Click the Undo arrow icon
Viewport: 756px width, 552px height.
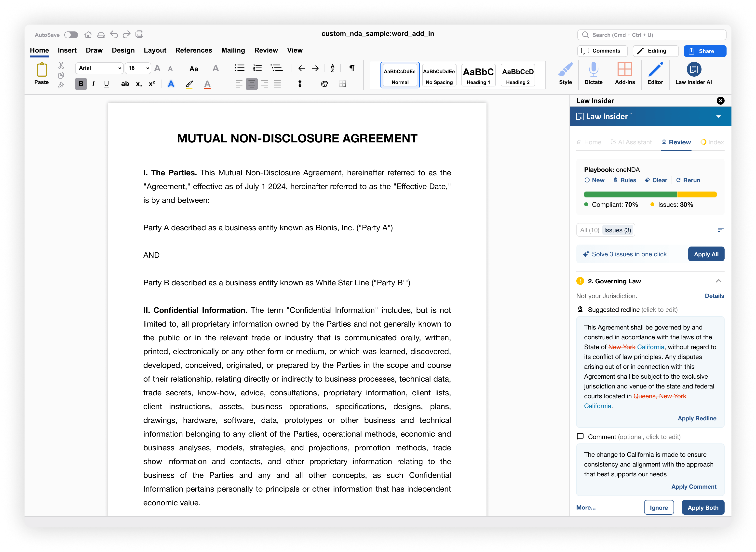coord(114,34)
